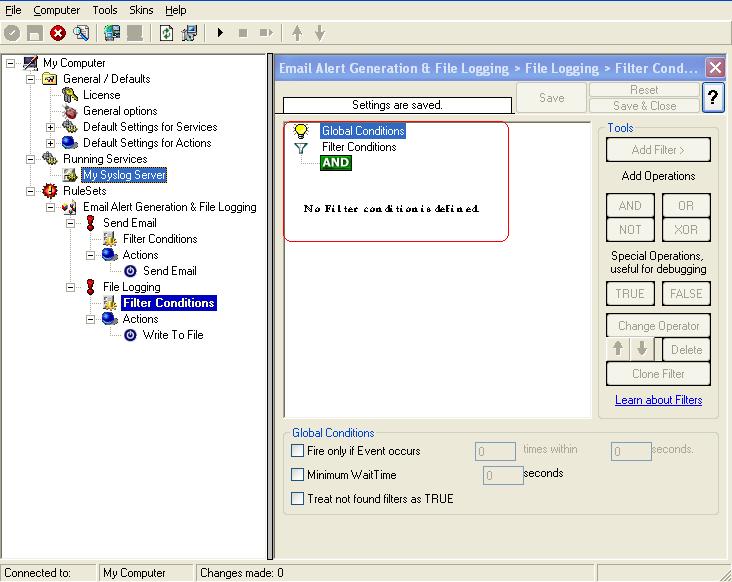Open the Skins menu

click(x=141, y=10)
